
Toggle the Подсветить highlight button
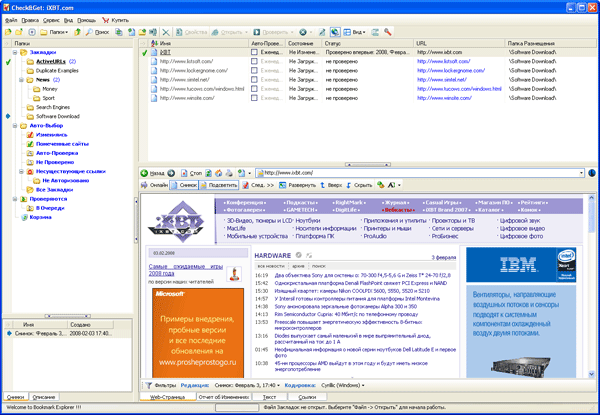[218, 185]
